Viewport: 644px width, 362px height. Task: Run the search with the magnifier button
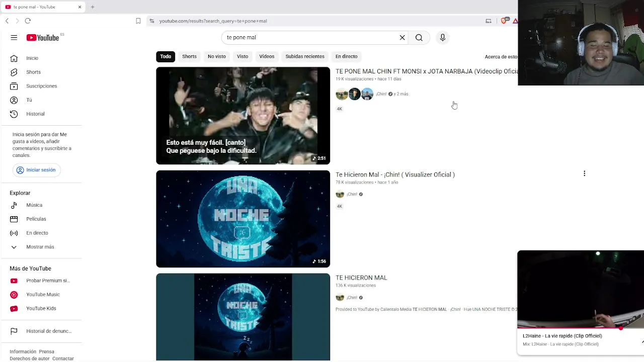[x=419, y=38]
